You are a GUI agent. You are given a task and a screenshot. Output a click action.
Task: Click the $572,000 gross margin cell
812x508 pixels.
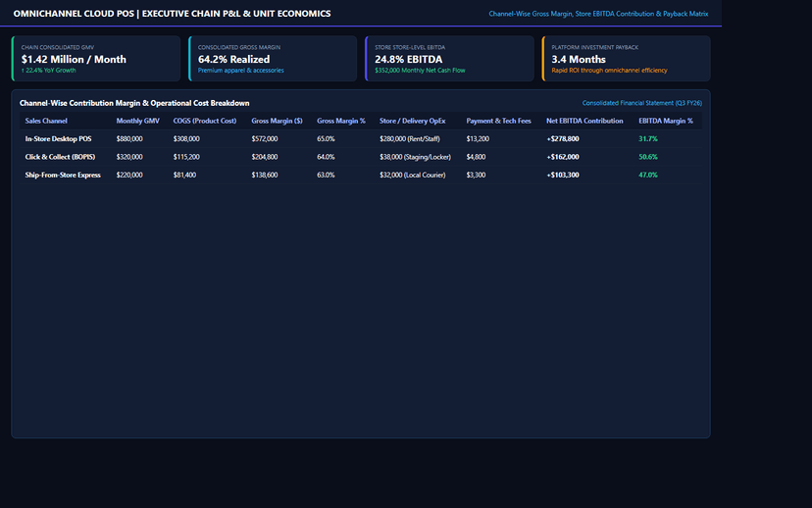click(265, 139)
